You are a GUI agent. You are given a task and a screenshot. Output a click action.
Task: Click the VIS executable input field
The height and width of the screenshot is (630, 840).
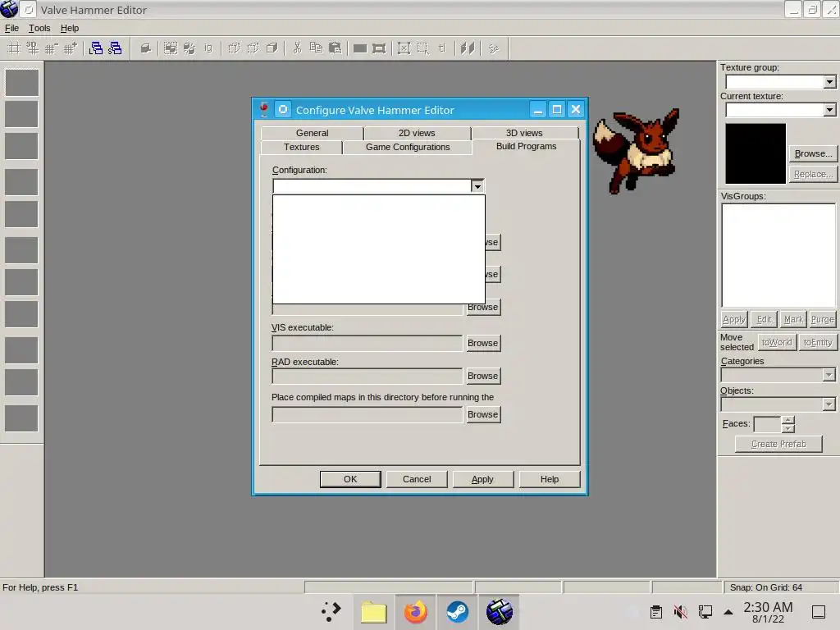(367, 344)
